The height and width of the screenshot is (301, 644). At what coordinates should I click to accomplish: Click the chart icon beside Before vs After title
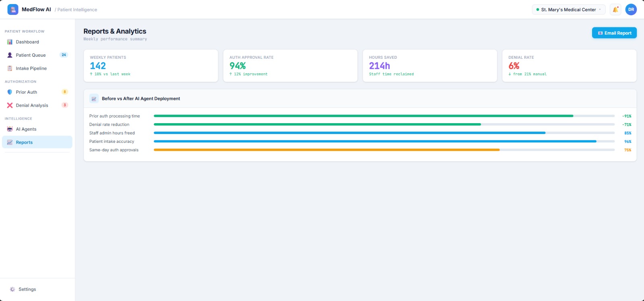94,99
